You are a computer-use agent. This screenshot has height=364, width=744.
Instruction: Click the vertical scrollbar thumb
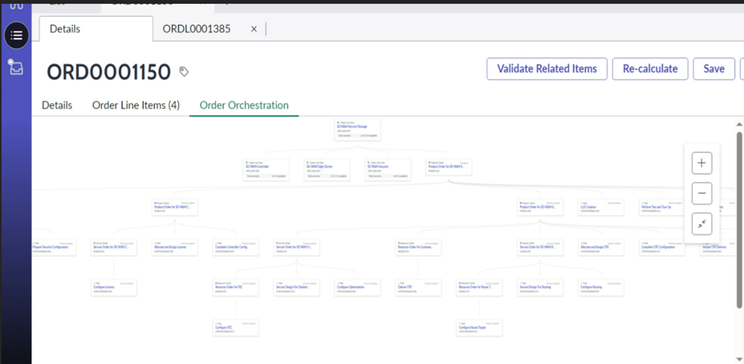(739, 219)
